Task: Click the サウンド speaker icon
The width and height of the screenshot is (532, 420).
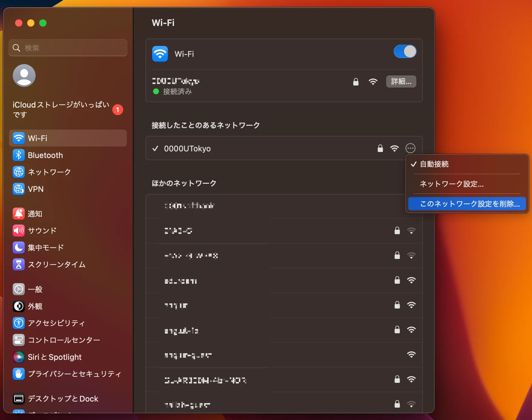Action: tap(19, 231)
